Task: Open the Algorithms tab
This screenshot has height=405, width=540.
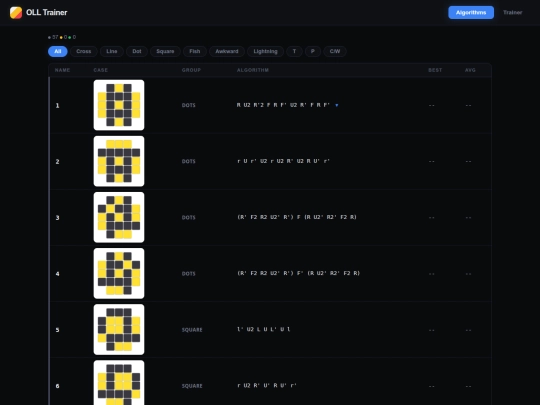Action: [471, 12]
